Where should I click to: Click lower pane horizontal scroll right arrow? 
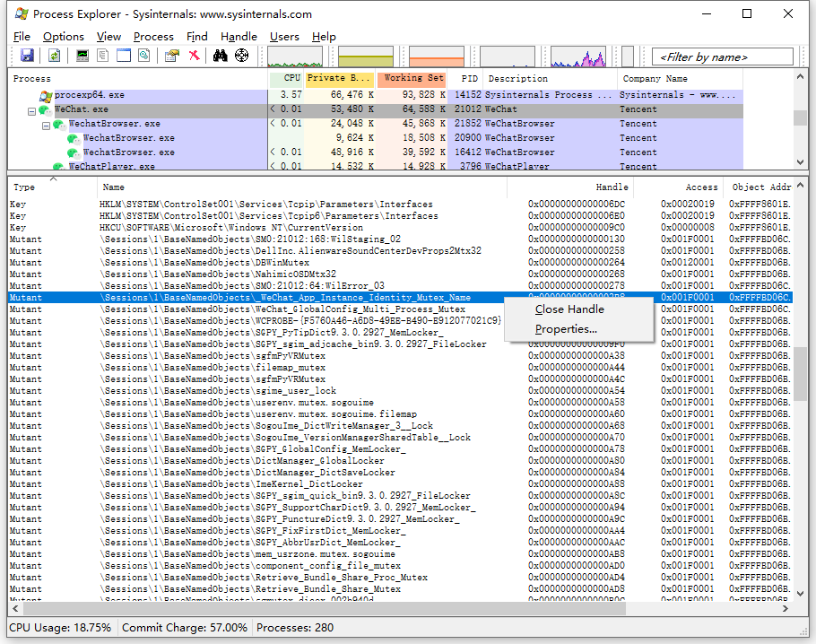786,608
